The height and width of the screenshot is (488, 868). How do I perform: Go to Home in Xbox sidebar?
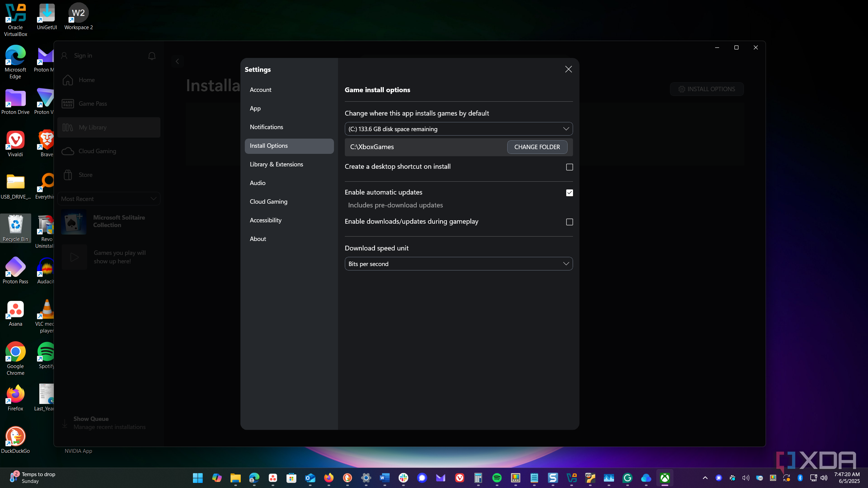click(109, 80)
